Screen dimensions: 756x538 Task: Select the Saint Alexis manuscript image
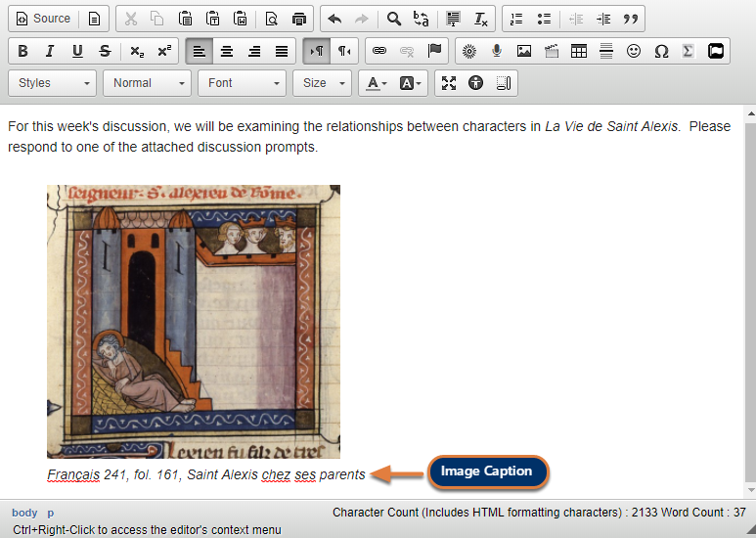pyautogui.click(x=194, y=322)
